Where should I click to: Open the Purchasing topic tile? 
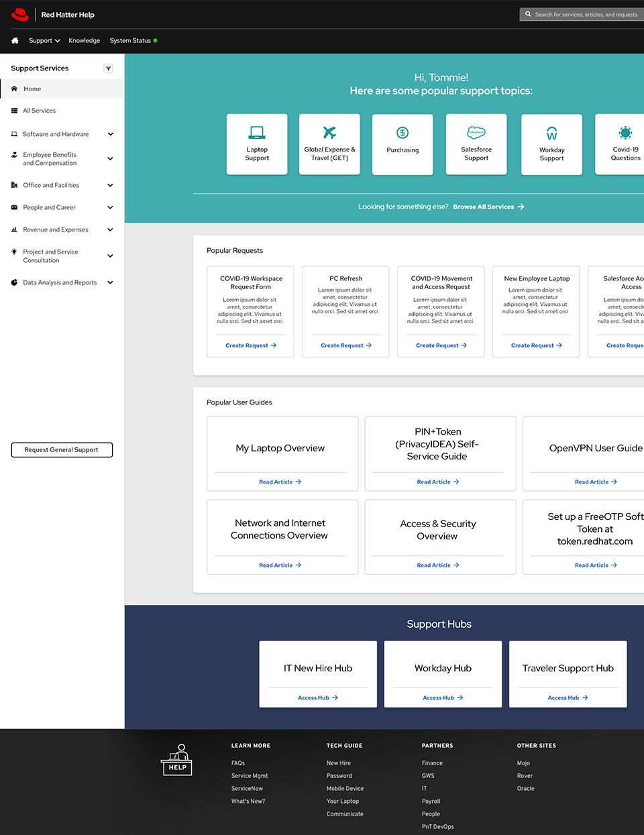(x=402, y=144)
